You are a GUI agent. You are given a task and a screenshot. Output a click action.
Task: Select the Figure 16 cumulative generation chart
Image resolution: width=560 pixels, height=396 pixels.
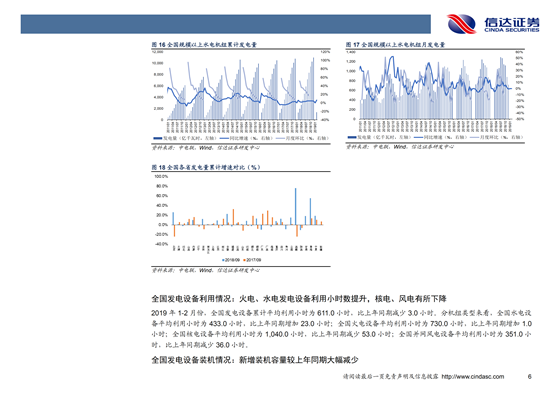241,95
